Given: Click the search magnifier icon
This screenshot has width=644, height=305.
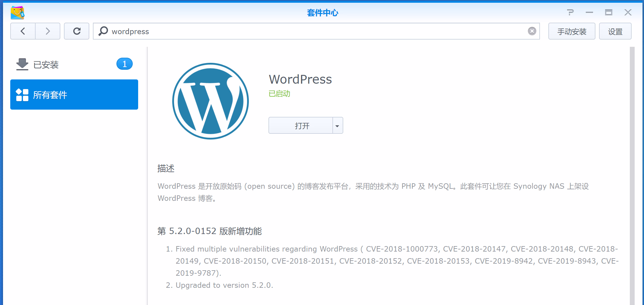Looking at the screenshot, I should click(103, 31).
